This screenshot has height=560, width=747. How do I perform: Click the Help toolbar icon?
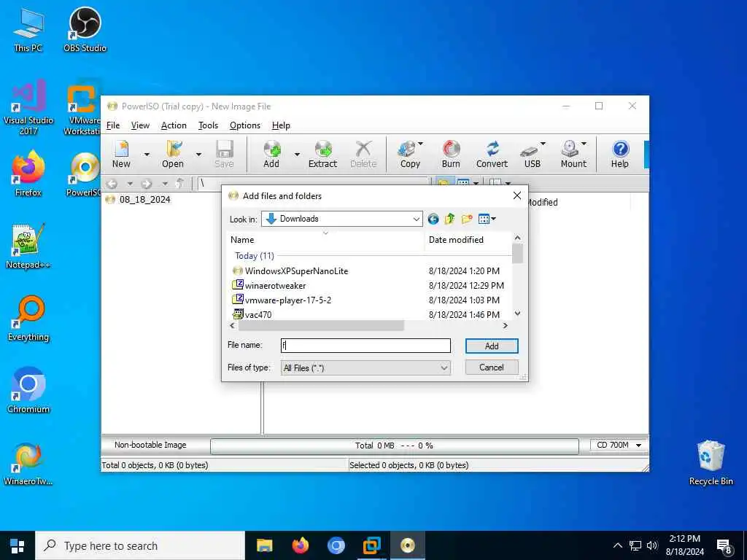click(x=620, y=154)
